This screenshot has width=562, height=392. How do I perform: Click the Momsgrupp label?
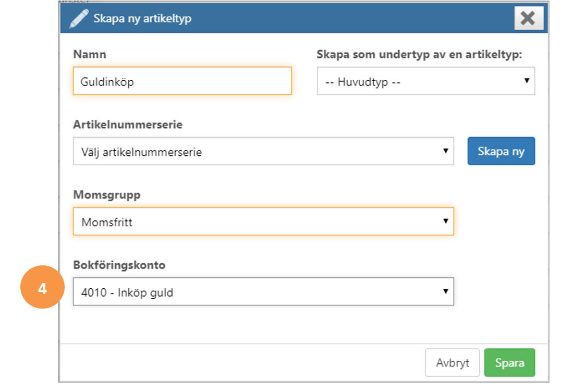pos(107,195)
